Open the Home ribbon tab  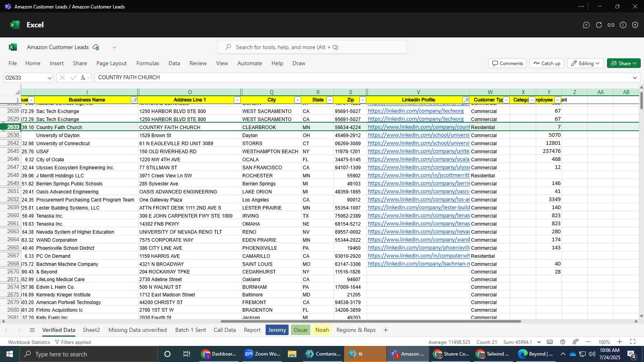coord(33,63)
